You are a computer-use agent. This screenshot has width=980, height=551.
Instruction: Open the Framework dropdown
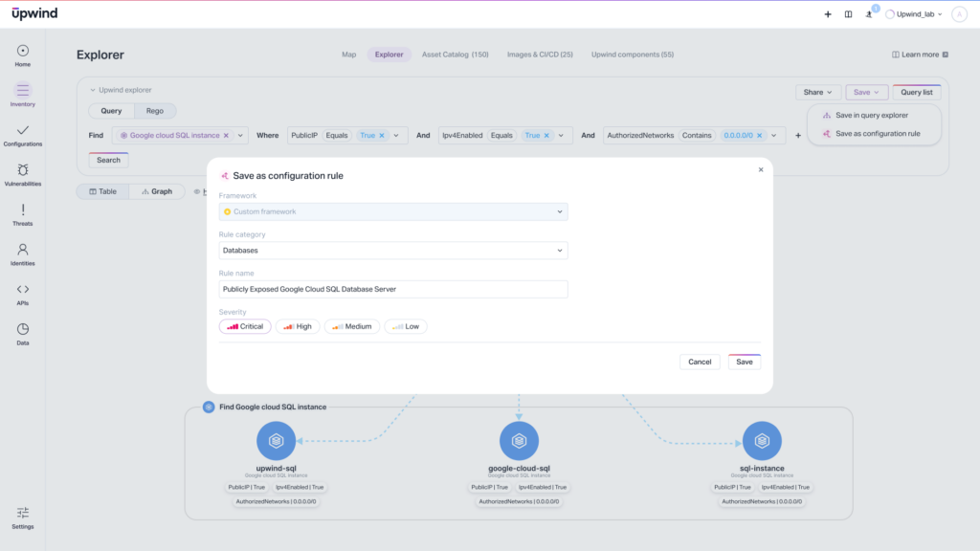[393, 211]
